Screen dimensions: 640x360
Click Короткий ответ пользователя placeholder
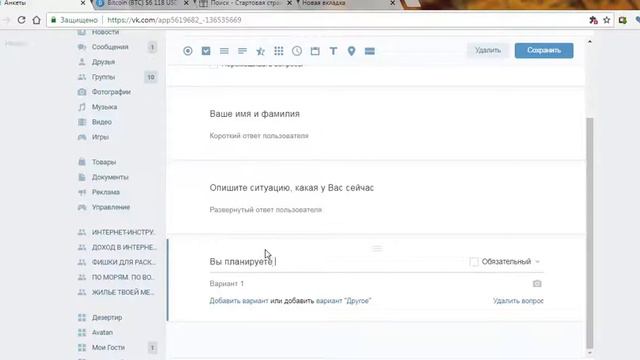259,136
